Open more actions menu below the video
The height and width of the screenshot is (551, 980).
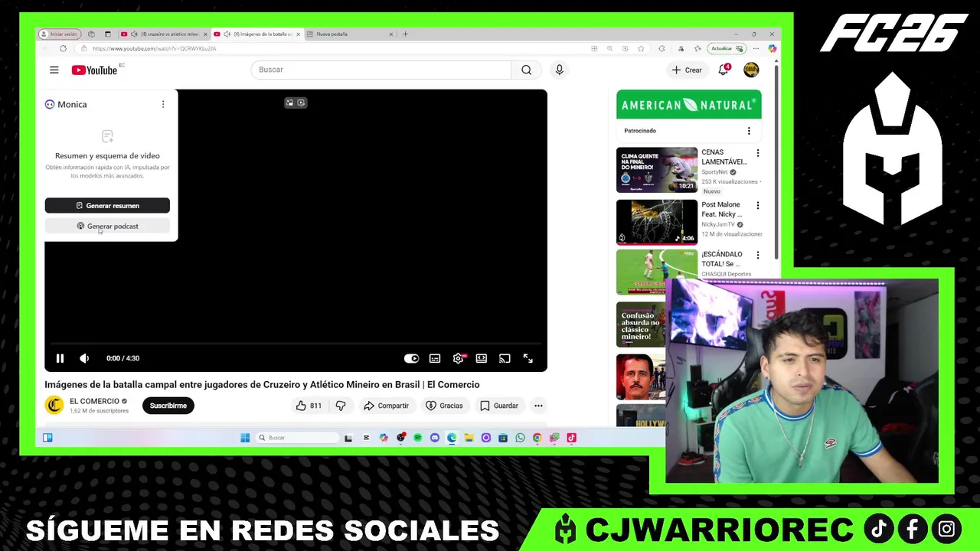pyautogui.click(x=538, y=406)
